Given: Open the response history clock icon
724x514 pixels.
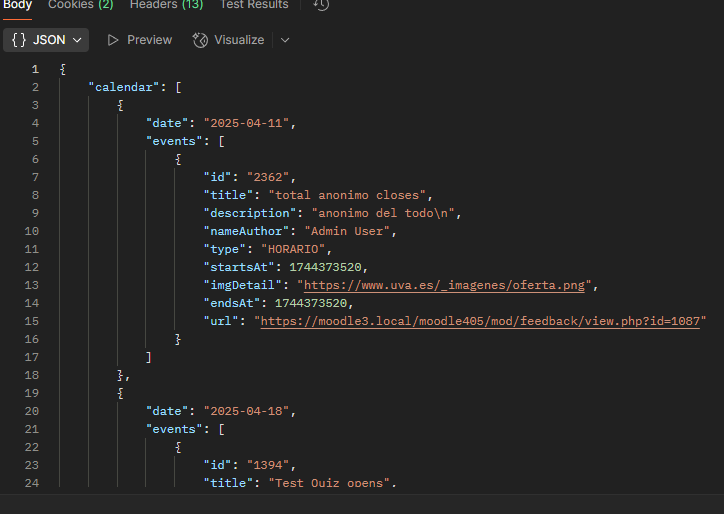Looking at the screenshot, I should point(321,5).
